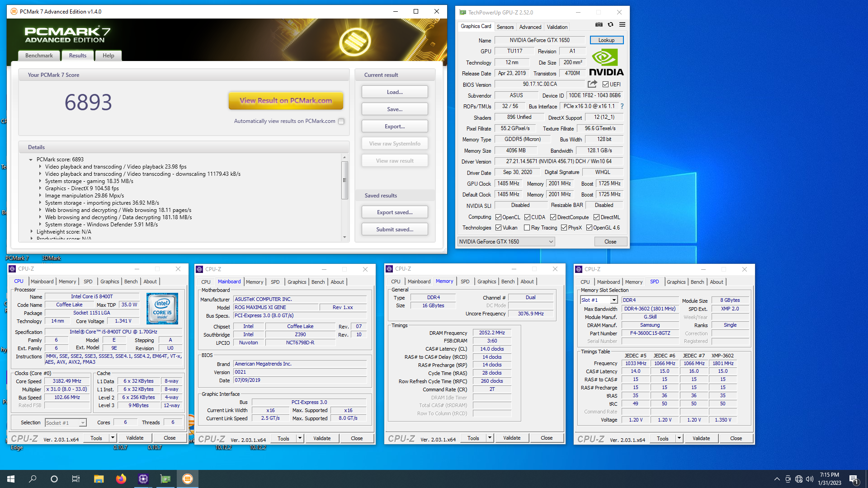Open Tools dropdown arrow in CPU window
868x488 pixels.
[x=113, y=438]
